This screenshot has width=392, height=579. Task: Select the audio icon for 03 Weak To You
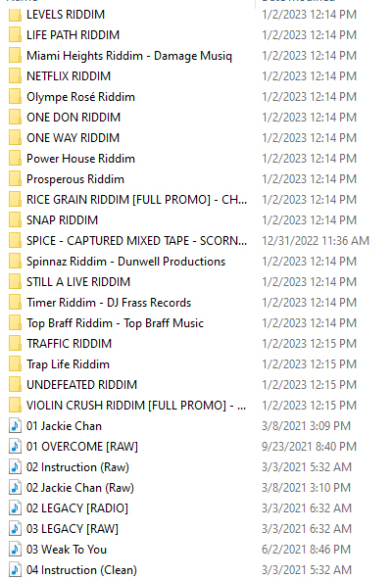pos(15,550)
